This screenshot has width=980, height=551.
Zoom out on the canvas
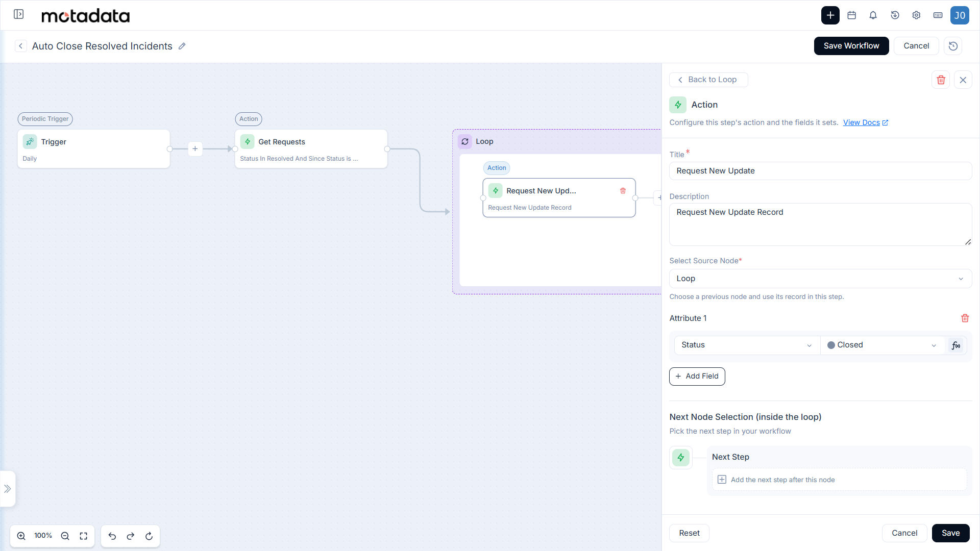pos(65,536)
